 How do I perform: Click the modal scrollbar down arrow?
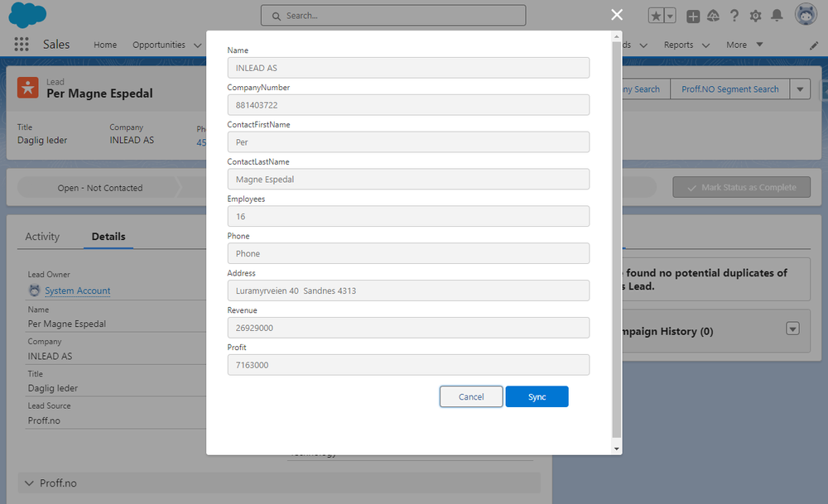(616, 449)
